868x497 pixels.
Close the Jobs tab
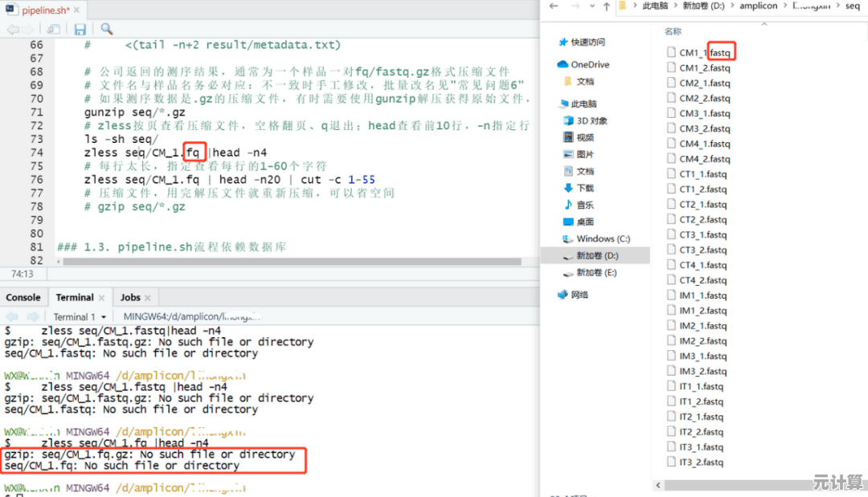(x=147, y=298)
